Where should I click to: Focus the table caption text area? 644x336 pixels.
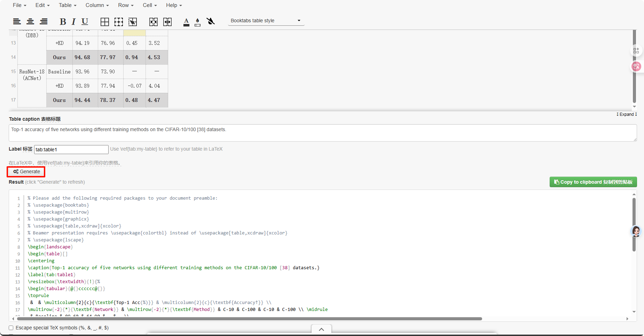coord(323,133)
